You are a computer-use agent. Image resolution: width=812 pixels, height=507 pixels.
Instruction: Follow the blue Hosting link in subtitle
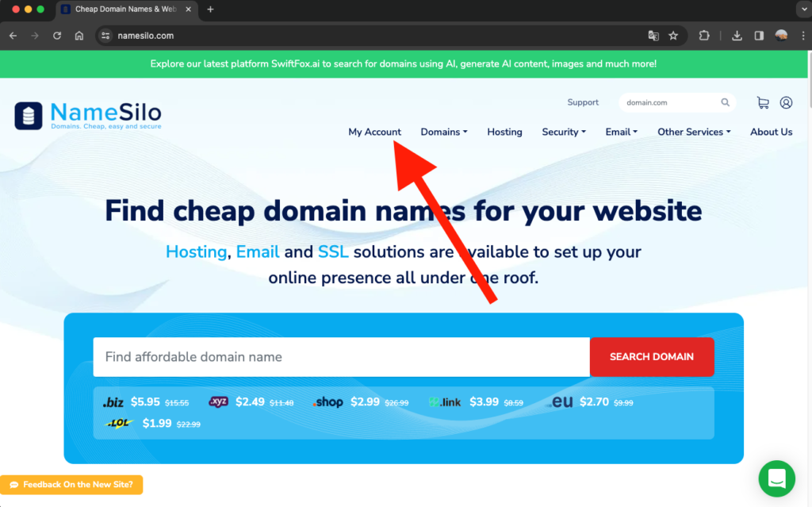[196, 252]
